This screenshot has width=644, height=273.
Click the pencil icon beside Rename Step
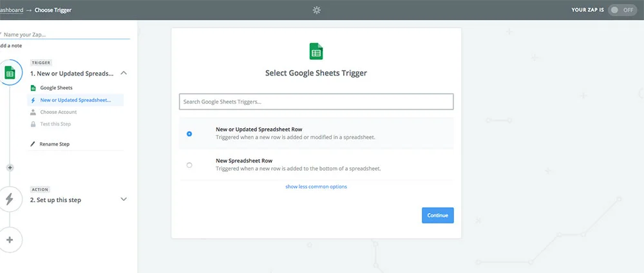(x=33, y=144)
